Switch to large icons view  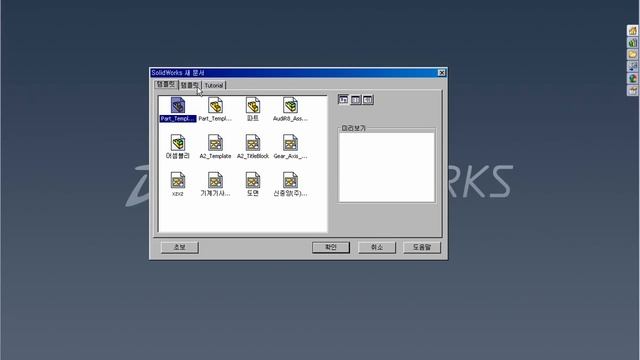[343, 100]
